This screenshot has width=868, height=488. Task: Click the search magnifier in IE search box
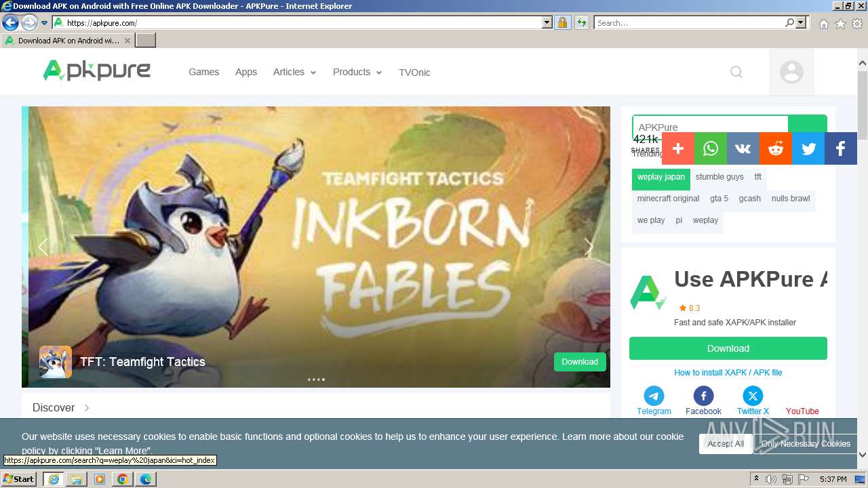coord(790,22)
